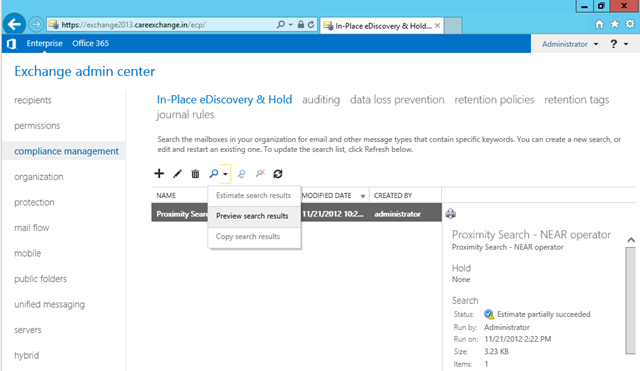Click the Delete trash can icon

195,174
